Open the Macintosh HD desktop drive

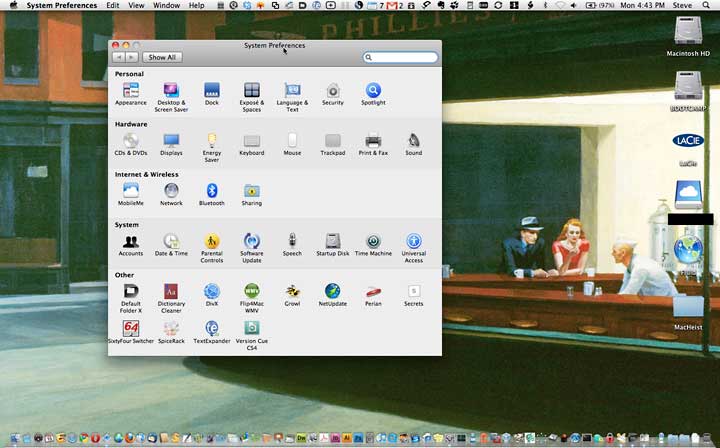click(688, 32)
